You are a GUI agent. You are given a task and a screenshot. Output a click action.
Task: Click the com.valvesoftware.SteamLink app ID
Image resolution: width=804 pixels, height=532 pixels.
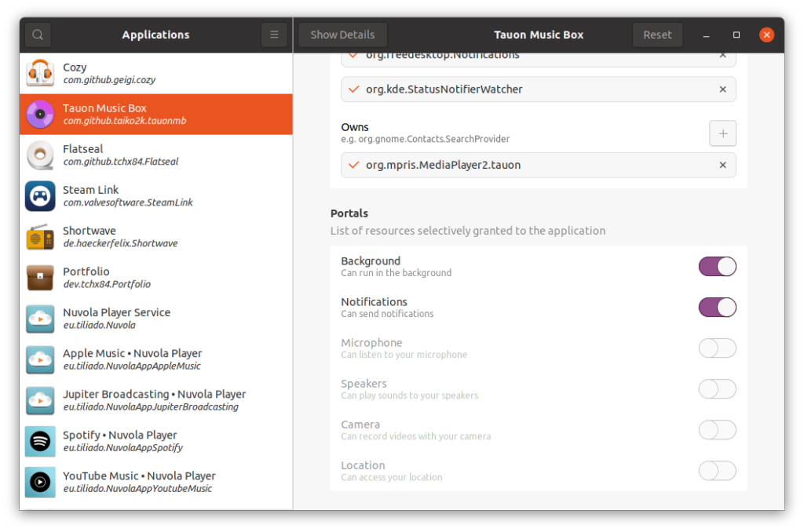point(128,202)
